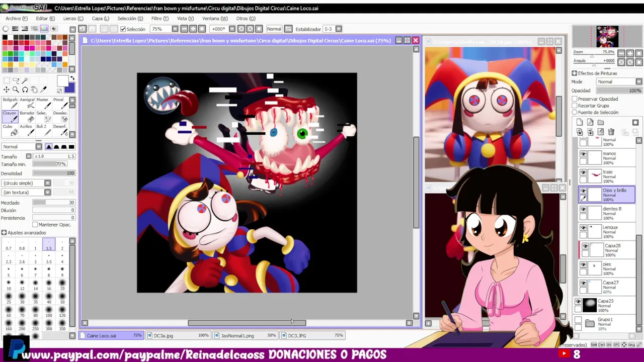Screen dimensions: 644x362
Task: Select the move tool
Action: click(7, 90)
